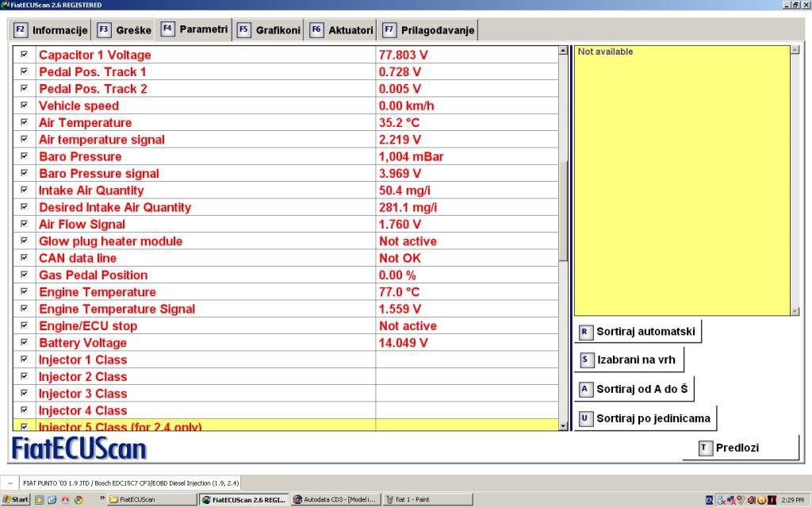
Task: Open the FiatECUScan folder in the taskbar
Action: [152, 500]
